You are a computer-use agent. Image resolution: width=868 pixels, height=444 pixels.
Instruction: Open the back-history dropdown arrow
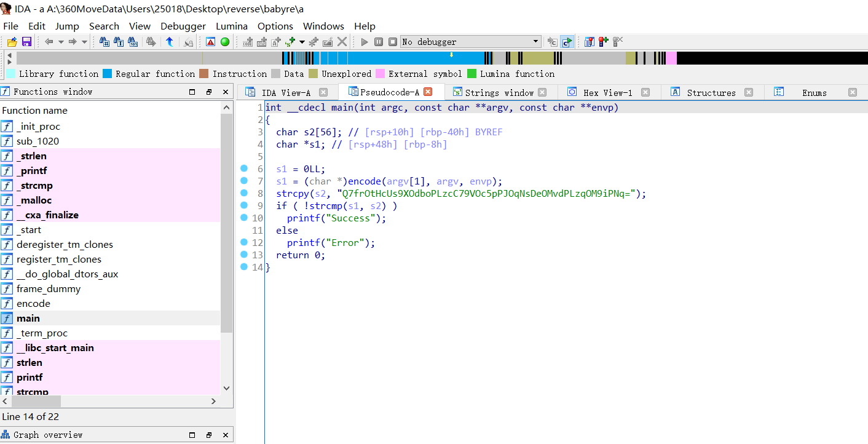[61, 42]
